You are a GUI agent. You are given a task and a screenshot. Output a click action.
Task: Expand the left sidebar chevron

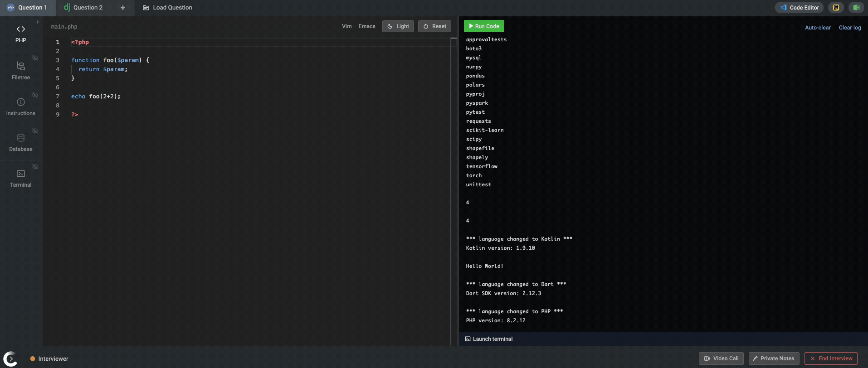click(x=38, y=22)
